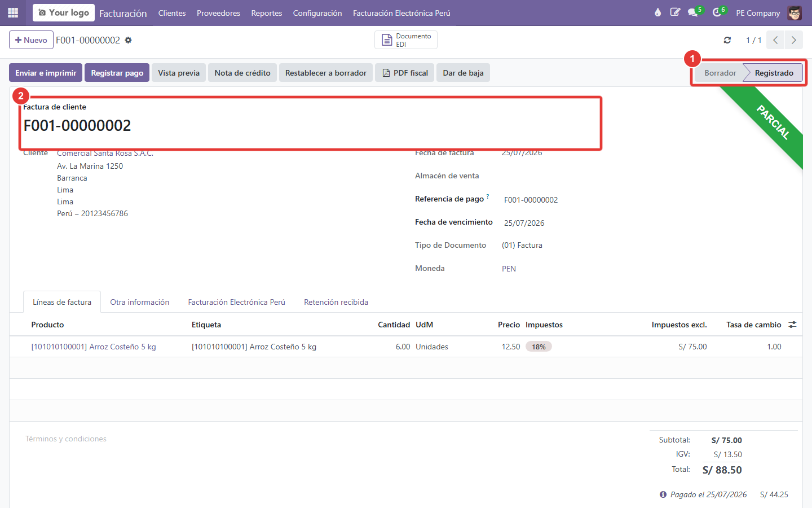Screen dimensions: 812x508
Task: Go to the previous record arrow
Action: (776, 40)
